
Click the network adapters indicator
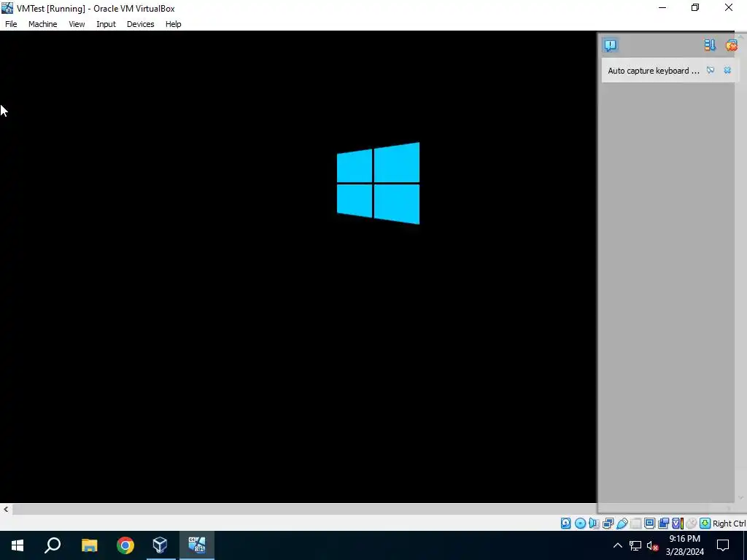click(608, 524)
